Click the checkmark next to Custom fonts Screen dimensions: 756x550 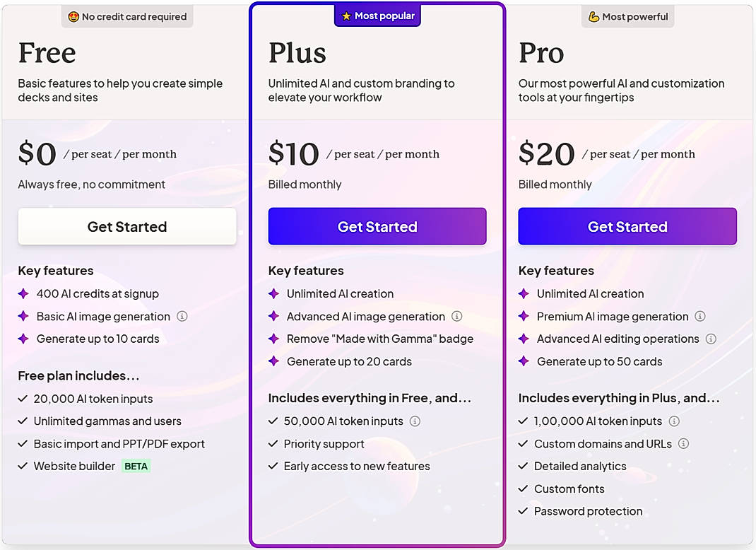click(523, 488)
